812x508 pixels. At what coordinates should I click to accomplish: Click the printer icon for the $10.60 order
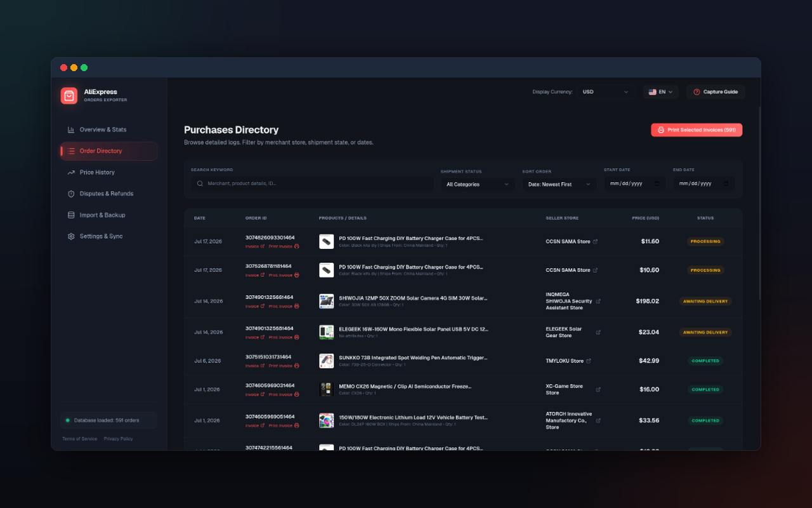pos(296,275)
